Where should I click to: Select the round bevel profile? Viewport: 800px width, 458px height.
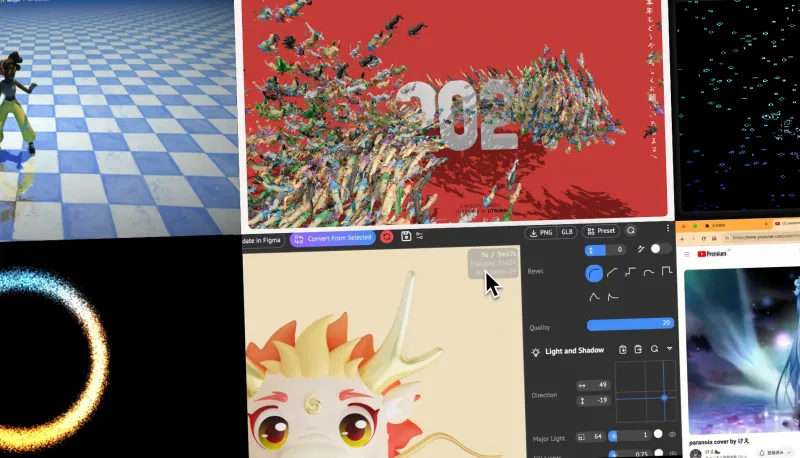pyautogui.click(x=594, y=273)
